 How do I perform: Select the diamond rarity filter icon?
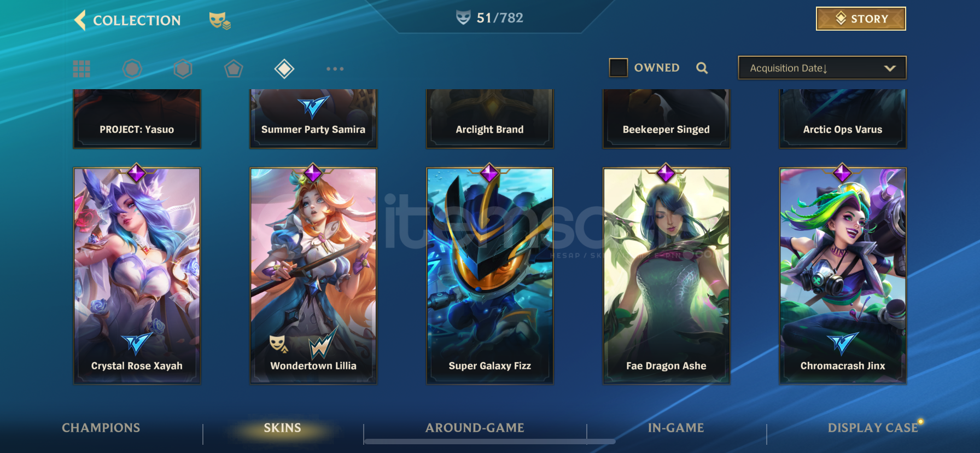coord(284,69)
